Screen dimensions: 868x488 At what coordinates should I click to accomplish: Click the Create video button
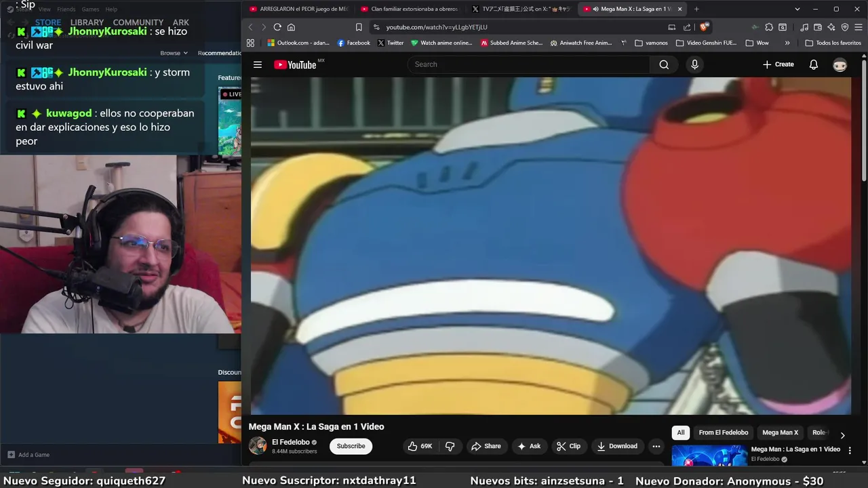pyautogui.click(x=778, y=64)
